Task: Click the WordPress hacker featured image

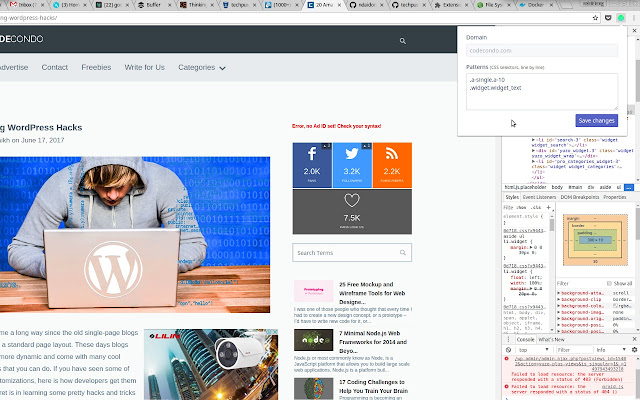Action: pos(135,235)
